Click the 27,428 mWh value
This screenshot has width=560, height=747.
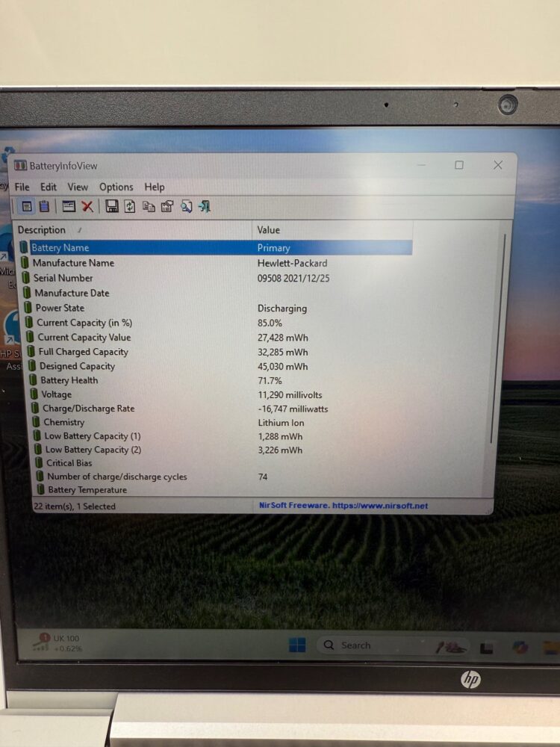[x=283, y=338]
